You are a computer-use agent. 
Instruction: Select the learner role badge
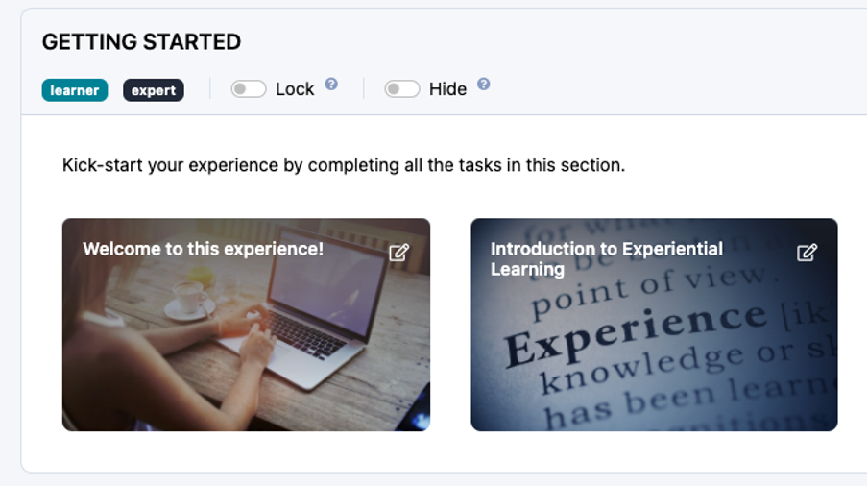click(x=75, y=90)
